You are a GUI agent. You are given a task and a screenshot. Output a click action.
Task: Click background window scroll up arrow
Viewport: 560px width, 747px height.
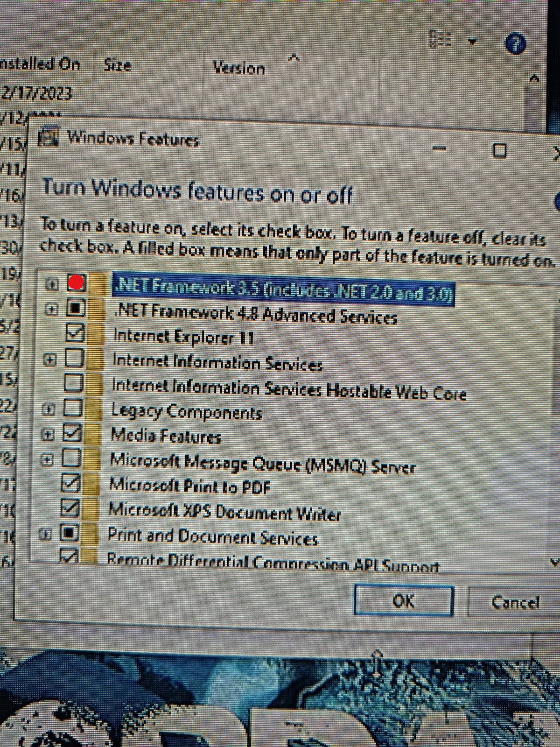[534, 78]
